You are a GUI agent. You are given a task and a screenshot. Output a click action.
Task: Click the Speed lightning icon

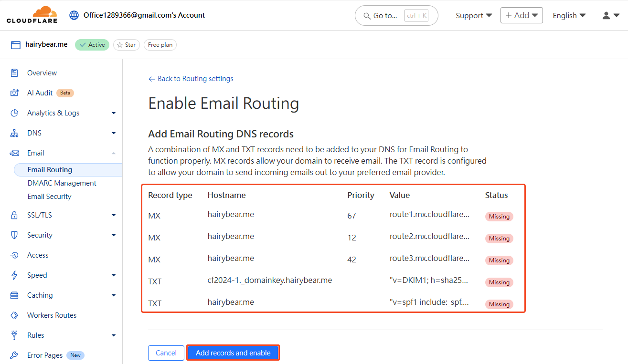point(13,275)
